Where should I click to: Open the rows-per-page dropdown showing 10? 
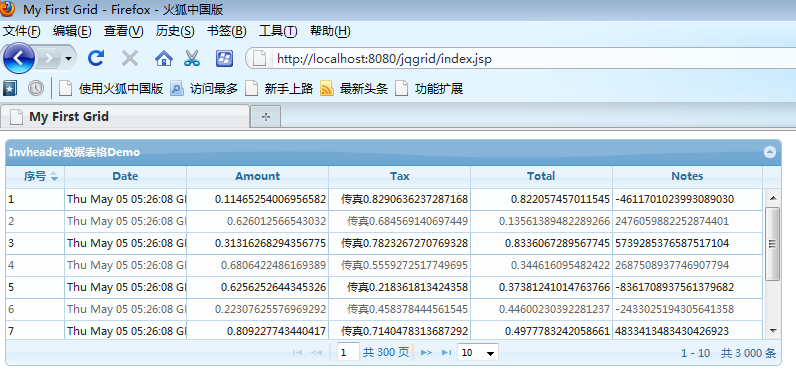coord(478,352)
